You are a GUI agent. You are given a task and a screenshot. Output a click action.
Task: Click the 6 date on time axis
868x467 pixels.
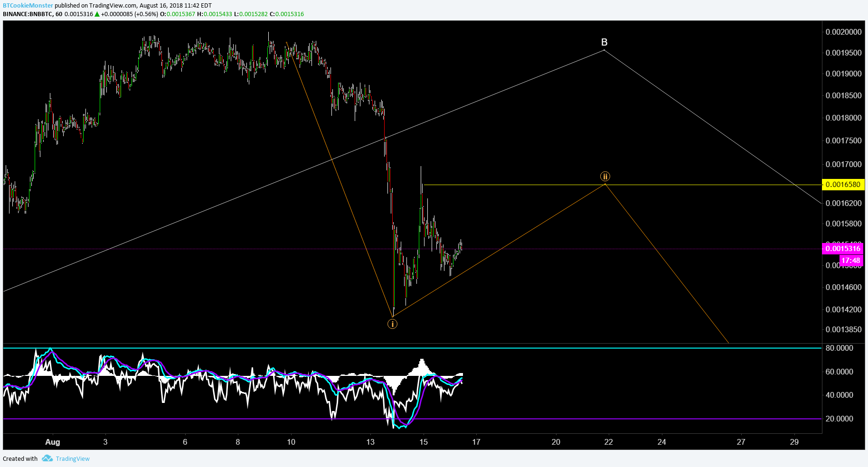click(x=185, y=442)
